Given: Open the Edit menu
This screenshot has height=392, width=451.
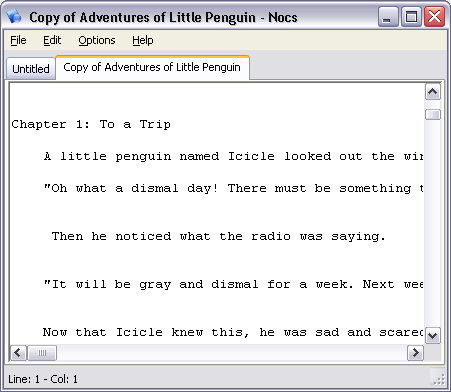Looking at the screenshot, I should [x=52, y=40].
